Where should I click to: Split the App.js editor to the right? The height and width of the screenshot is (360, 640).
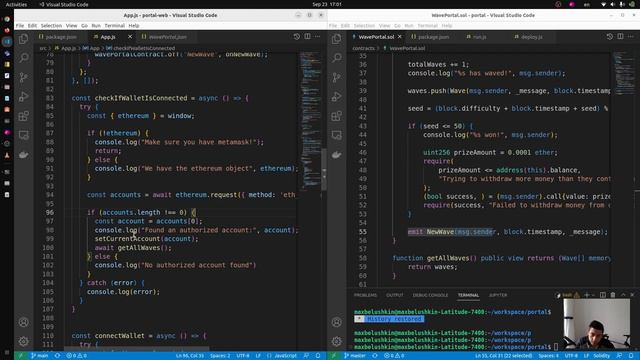click(x=307, y=37)
